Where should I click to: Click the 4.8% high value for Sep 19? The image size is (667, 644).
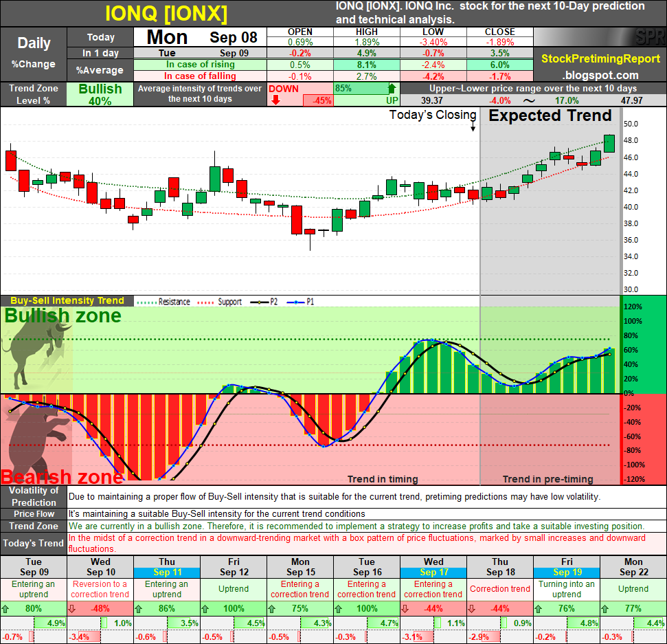(589, 623)
